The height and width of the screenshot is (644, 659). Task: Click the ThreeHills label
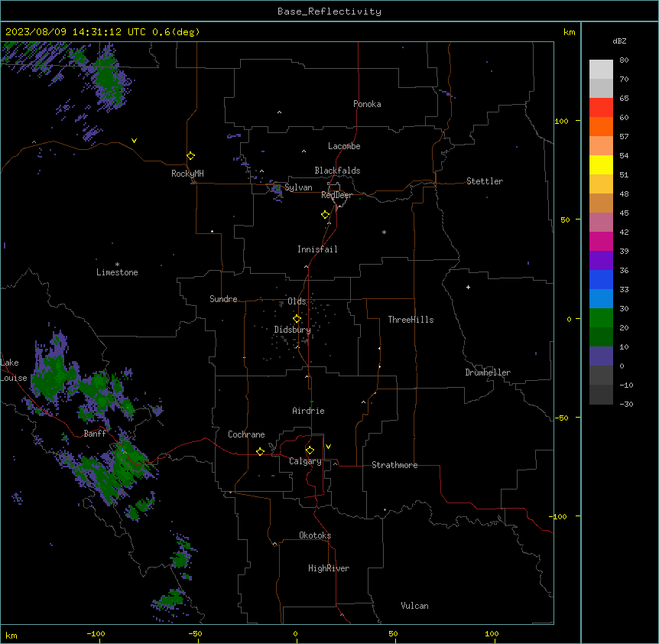(x=411, y=320)
